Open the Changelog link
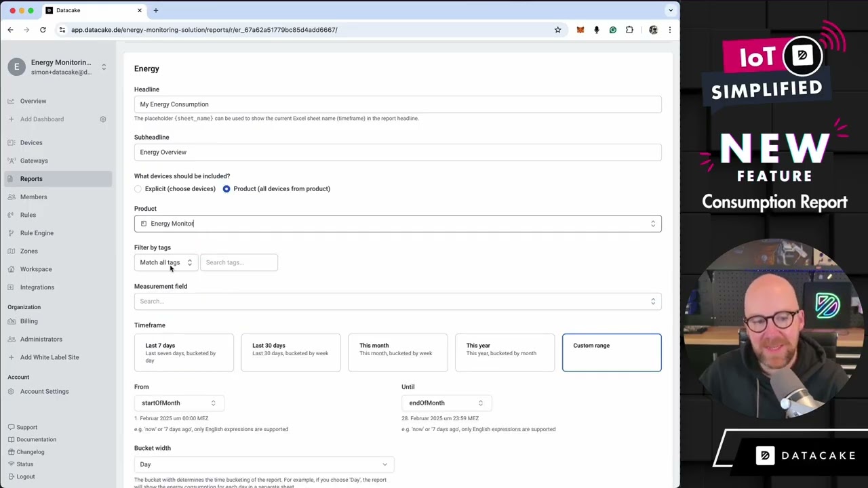 click(x=31, y=452)
